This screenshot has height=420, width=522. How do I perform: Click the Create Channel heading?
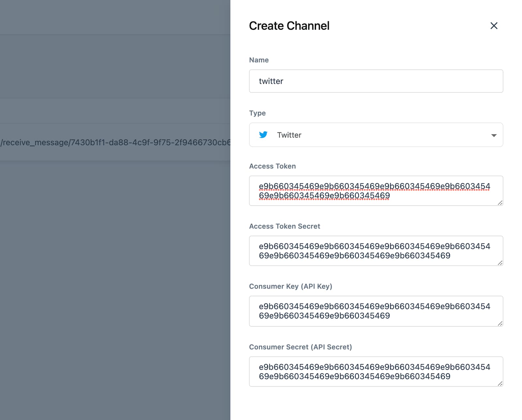(x=289, y=26)
